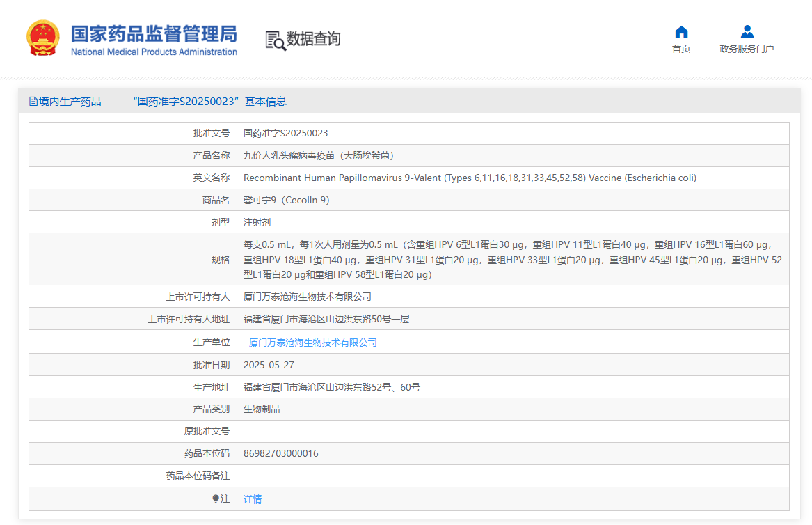This screenshot has width=812, height=525.
Task: Click the 产品类别 row label
Action: (212, 409)
